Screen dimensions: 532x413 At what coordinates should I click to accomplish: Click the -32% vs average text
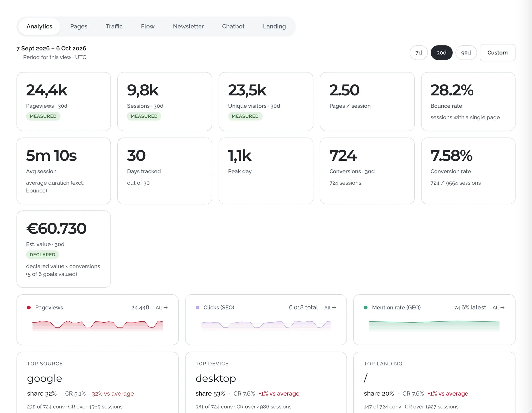[112, 394]
